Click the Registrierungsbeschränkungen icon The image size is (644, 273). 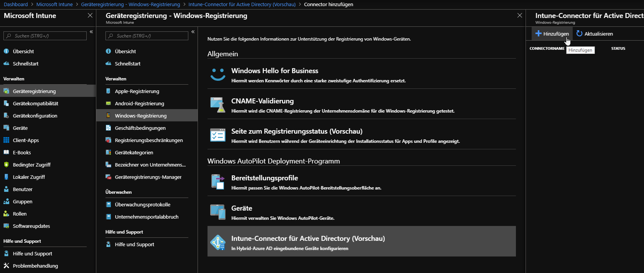[x=108, y=140]
